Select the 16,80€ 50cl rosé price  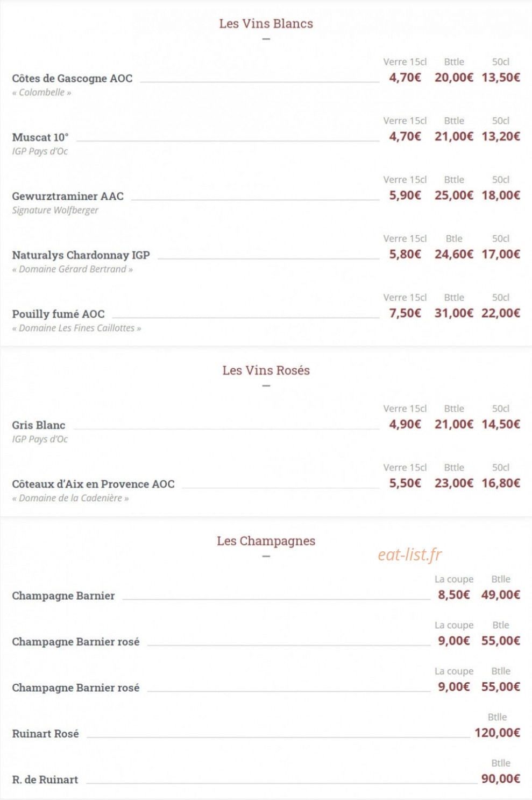[500, 483]
